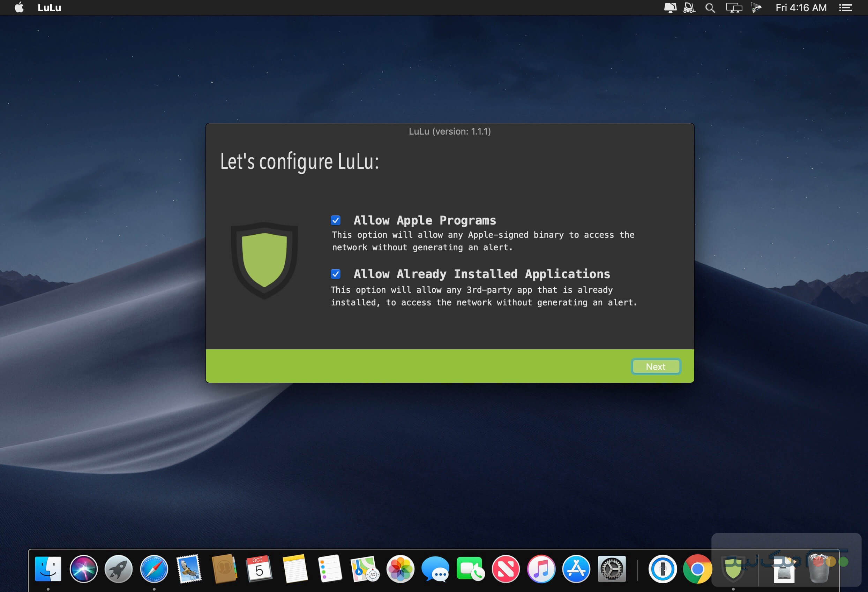Open the LuLu application menu
Image resolution: width=868 pixels, height=592 pixels.
49,8
